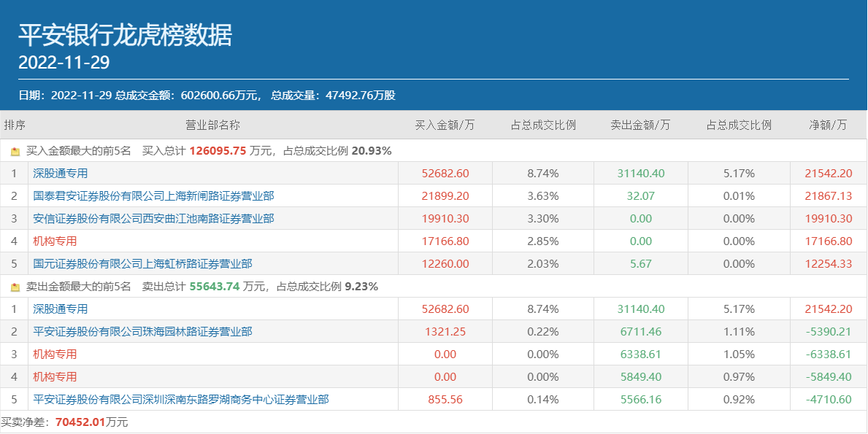
Task: Click the net amount 21867.13
Action: [x=829, y=195]
